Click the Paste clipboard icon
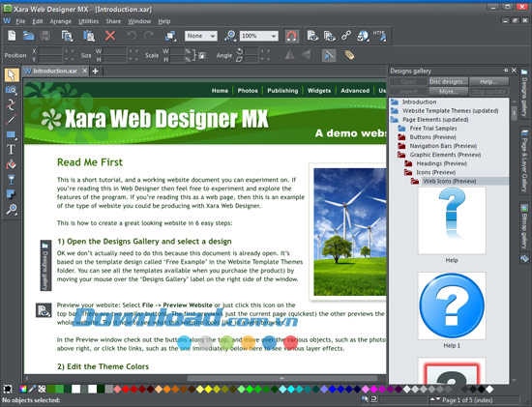Image resolution: width=532 pixels, height=407 pixels. tap(89, 36)
